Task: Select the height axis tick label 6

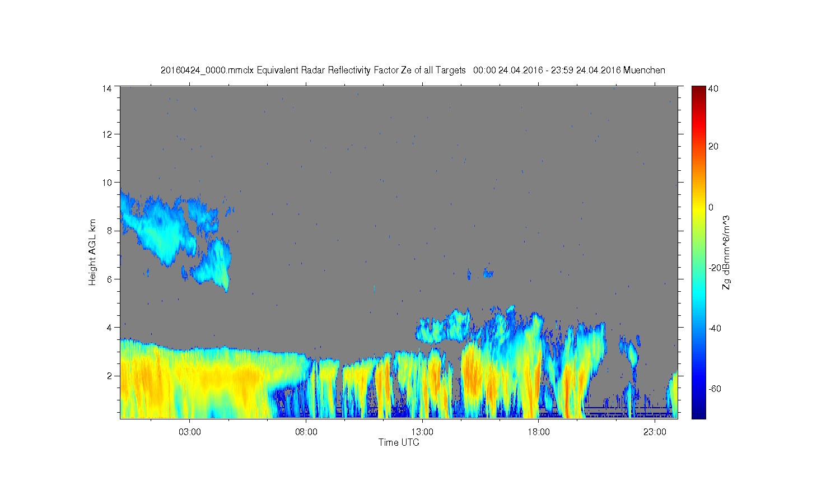Action: 110,278
